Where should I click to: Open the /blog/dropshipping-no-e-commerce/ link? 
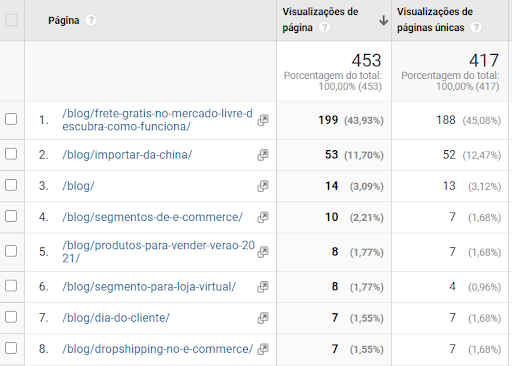157,349
